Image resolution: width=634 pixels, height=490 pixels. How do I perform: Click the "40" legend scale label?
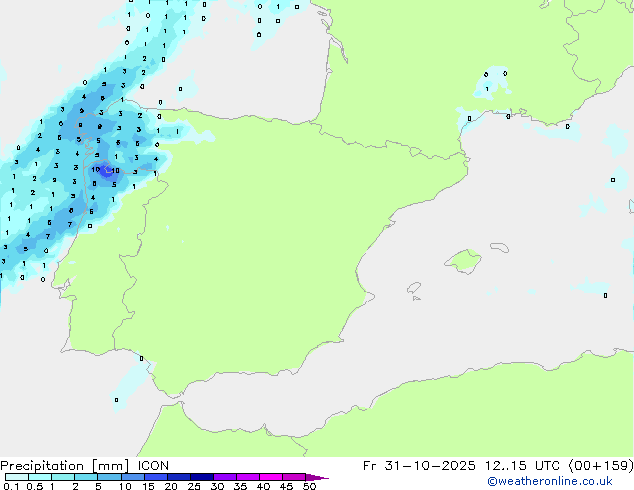click(263, 486)
